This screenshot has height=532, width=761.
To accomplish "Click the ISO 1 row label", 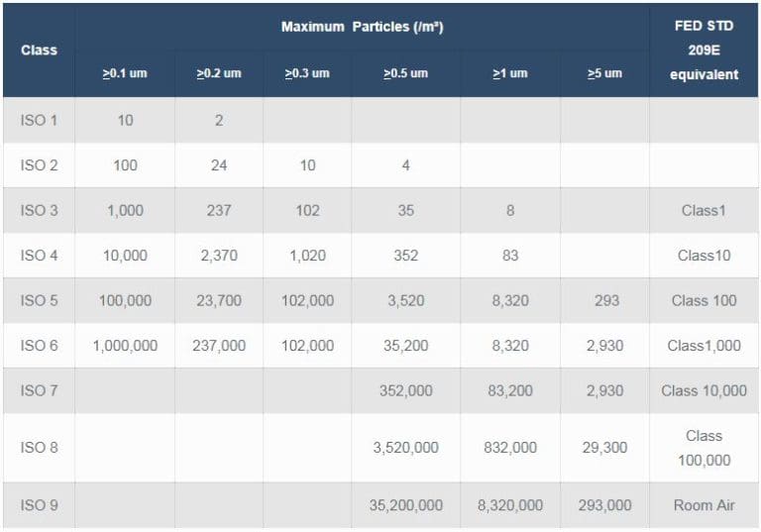I will (39, 120).
